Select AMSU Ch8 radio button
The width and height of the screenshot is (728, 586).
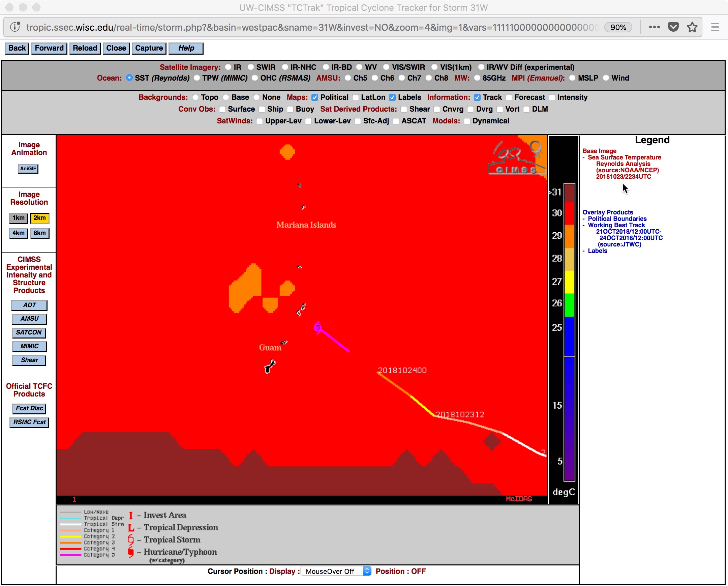coord(429,78)
